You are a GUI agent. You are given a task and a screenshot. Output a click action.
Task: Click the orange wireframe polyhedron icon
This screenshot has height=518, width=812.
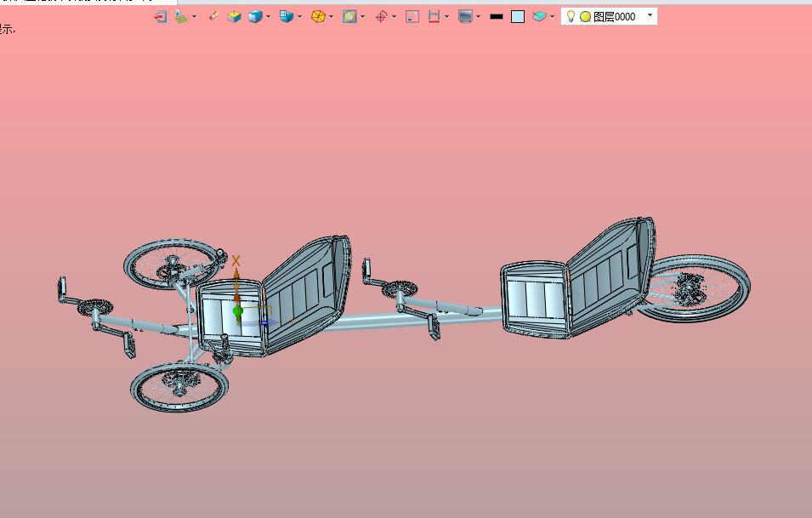(318, 16)
